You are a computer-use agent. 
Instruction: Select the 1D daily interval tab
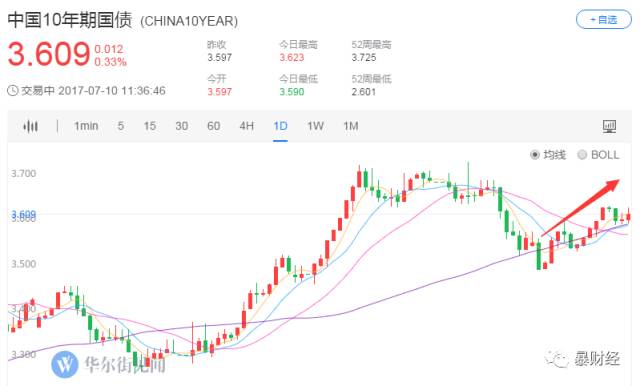(280, 126)
